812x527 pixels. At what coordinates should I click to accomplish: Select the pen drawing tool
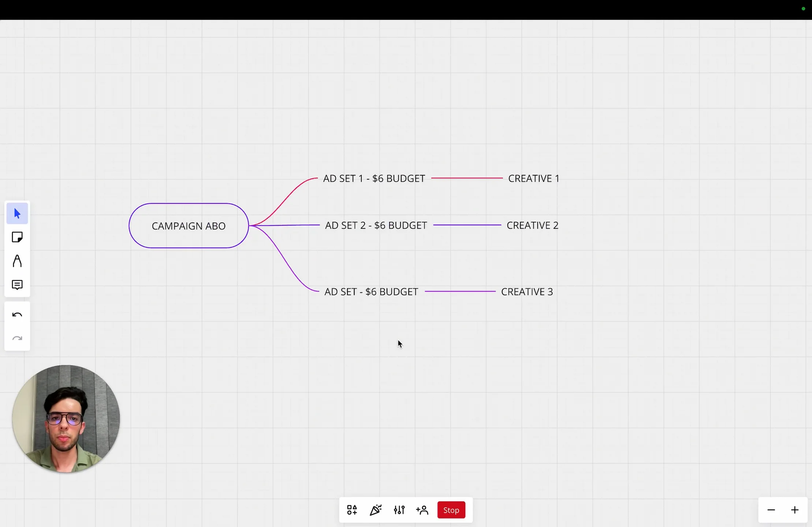17,261
